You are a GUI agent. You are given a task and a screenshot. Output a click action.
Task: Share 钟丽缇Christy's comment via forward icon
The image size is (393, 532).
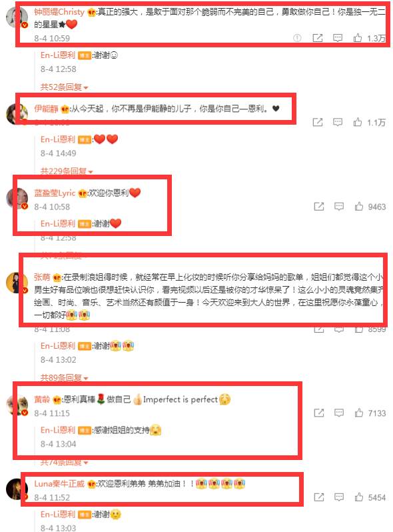click(x=317, y=37)
